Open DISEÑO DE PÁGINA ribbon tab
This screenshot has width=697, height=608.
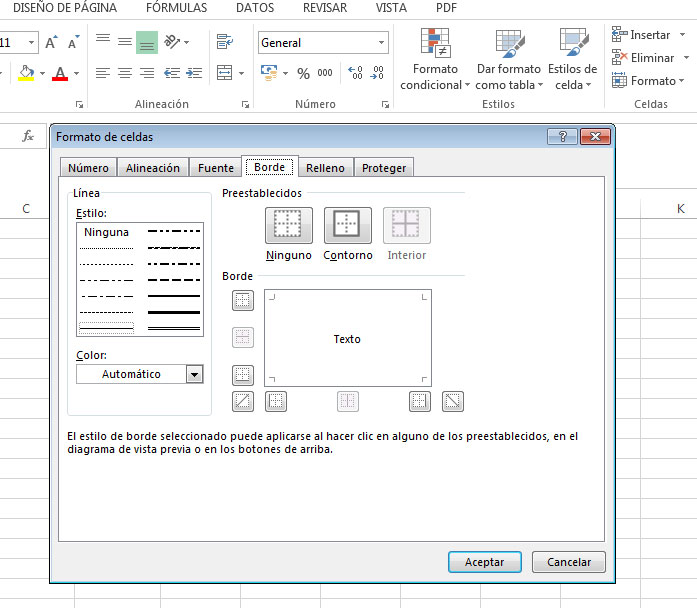pos(65,8)
